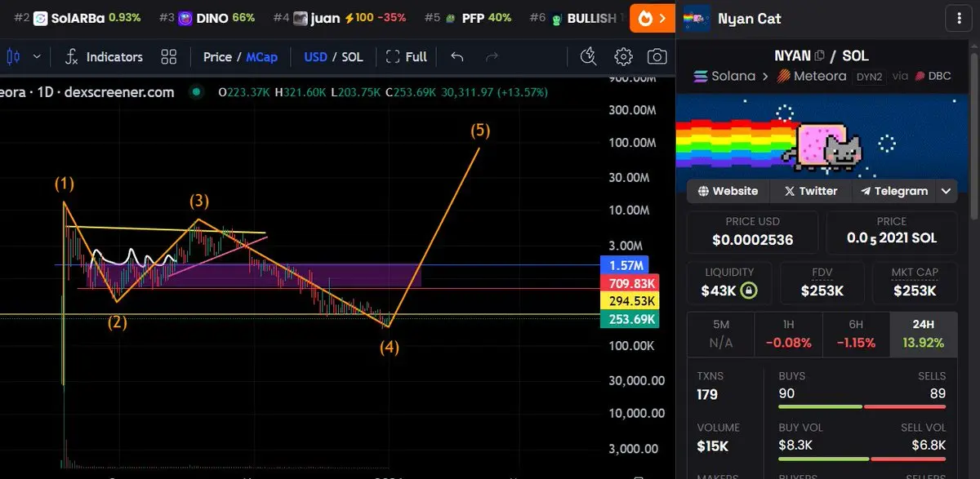Select USD as the chart denomination
The image size is (980, 479).
(x=315, y=57)
